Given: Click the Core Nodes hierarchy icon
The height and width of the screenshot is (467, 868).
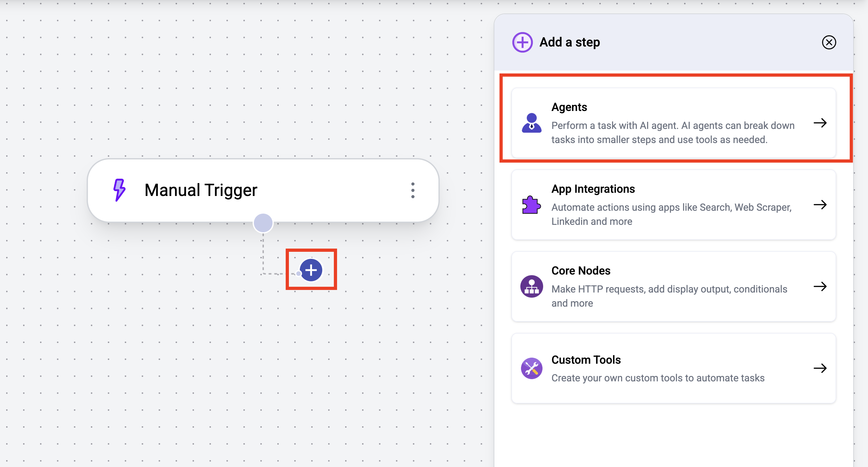Looking at the screenshot, I should [531, 286].
